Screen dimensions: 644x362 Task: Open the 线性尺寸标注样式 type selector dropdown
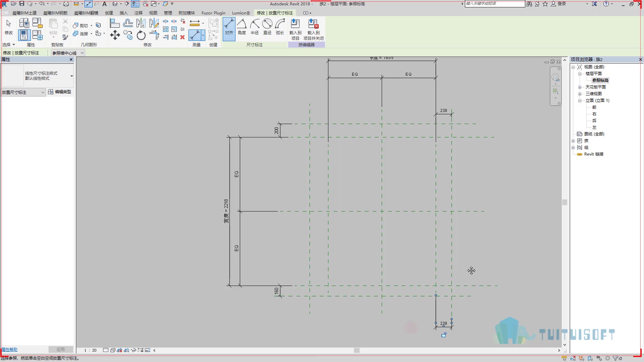coord(38,76)
